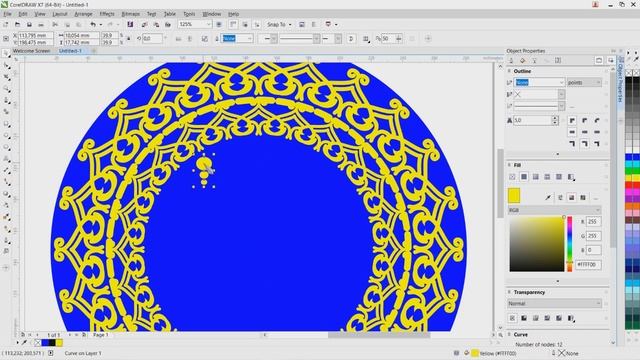The height and width of the screenshot is (360, 640).
Task: Switch to the Untitled-1 document tab
Action: (x=70, y=51)
